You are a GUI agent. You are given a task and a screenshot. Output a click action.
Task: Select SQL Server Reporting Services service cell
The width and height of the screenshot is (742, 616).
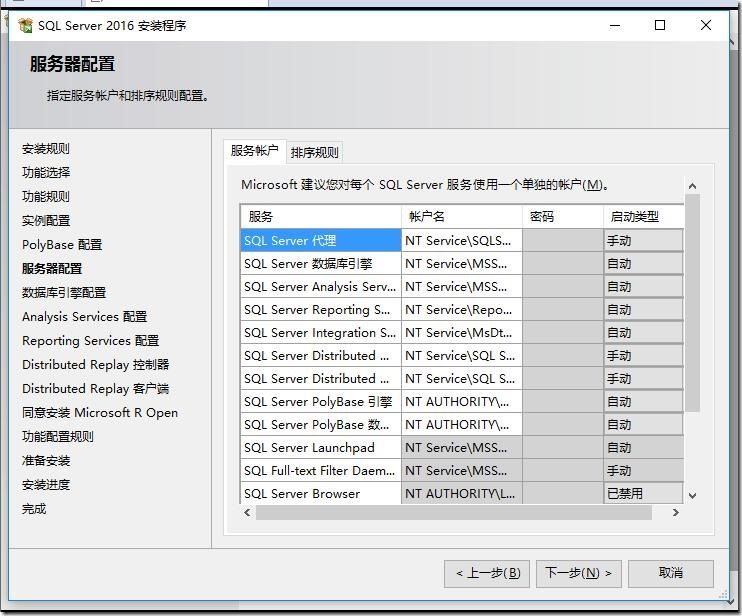click(x=321, y=310)
